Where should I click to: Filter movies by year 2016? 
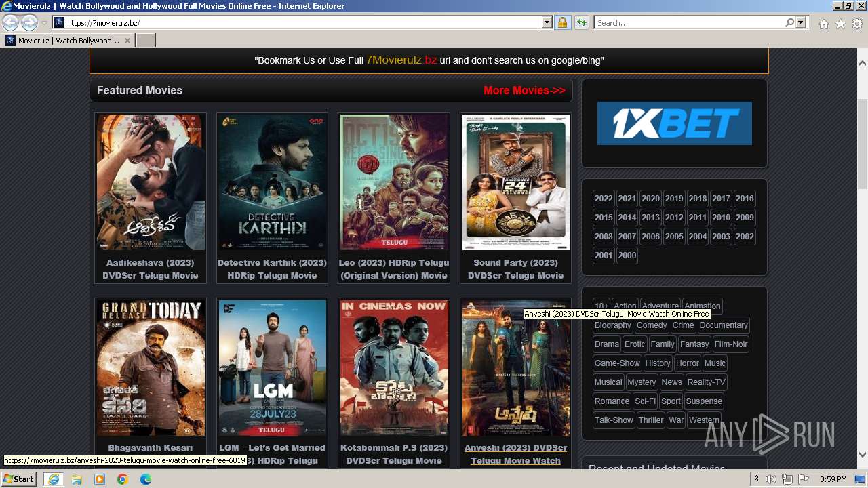[x=745, y=199]
